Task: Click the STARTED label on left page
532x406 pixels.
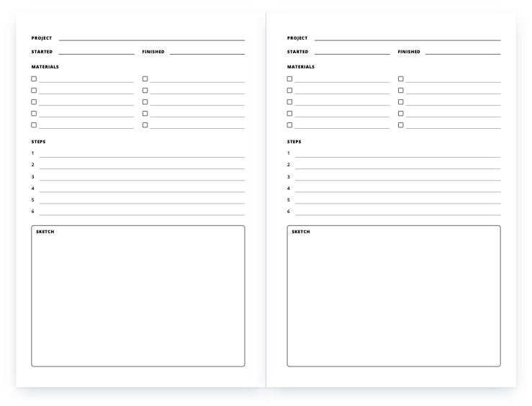Action: point(42,52)
